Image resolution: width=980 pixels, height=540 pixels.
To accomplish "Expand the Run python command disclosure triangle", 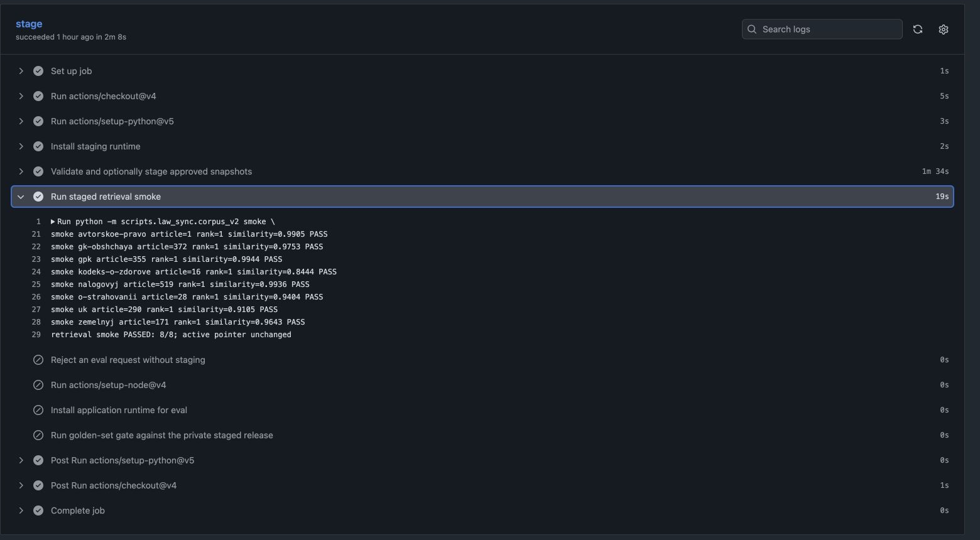I will click(53, 222).
